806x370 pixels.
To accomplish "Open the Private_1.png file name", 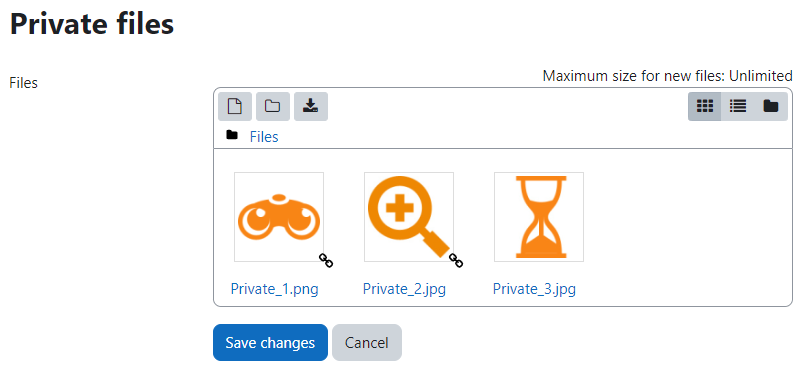I will click(x=274, y=289).
